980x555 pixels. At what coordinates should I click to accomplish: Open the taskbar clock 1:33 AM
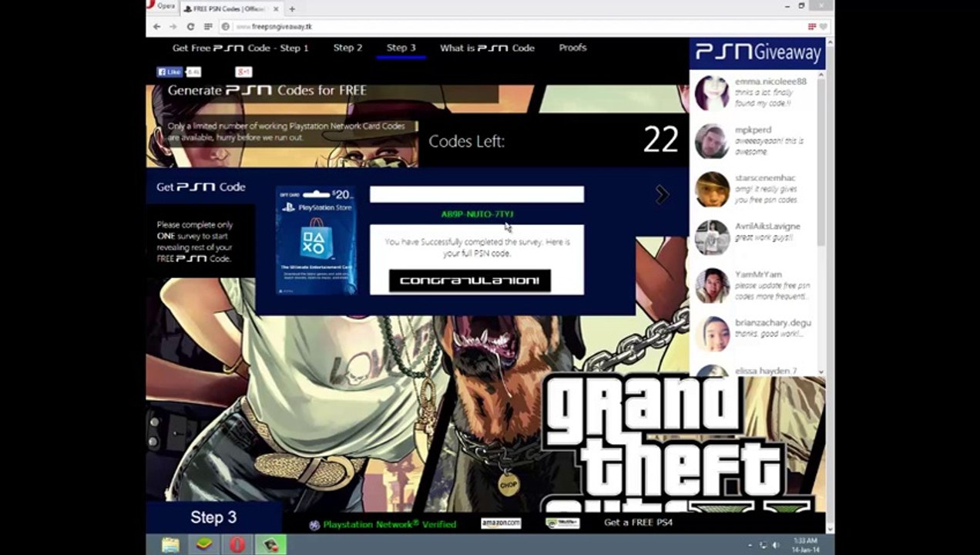point(804,546)
